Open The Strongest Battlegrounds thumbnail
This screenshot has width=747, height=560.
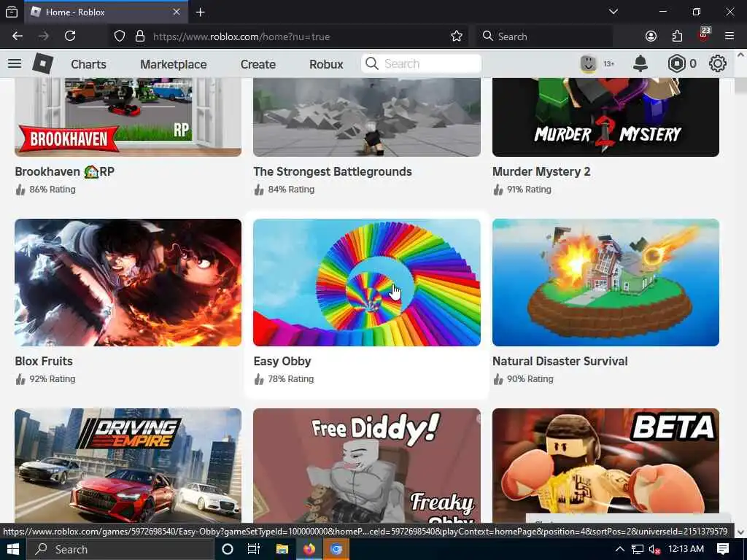(367, 117)
